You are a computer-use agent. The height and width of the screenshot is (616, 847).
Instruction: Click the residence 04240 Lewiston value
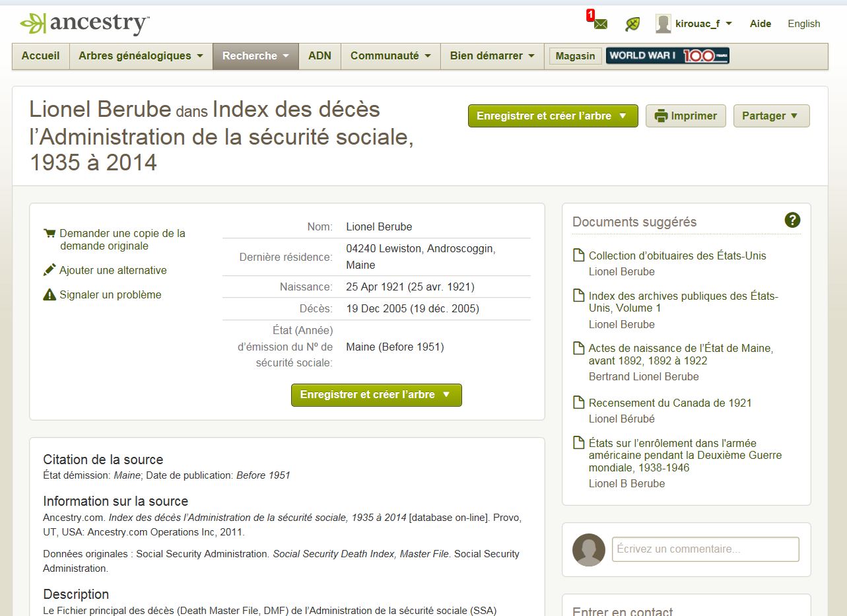[x=421, y=257]
